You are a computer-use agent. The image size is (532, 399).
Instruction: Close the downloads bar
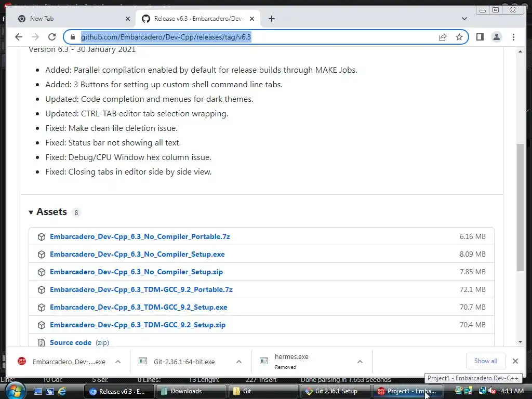(x=515, y=361)
